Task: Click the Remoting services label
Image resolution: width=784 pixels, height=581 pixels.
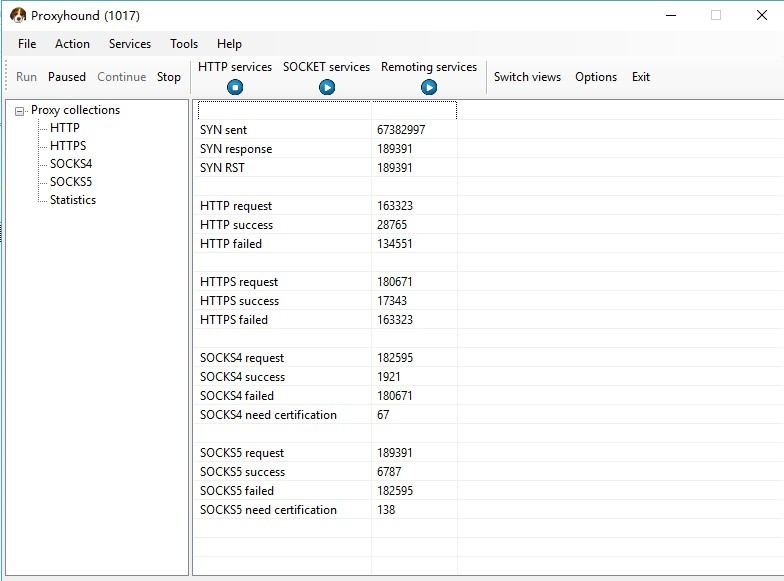Action: (429, 67)
